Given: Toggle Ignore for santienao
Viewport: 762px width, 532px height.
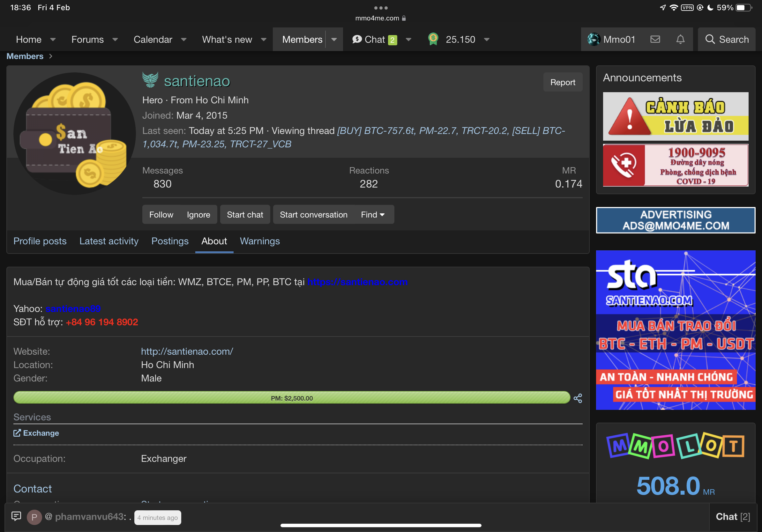Looking at the screenshot, I should [198, 215].
